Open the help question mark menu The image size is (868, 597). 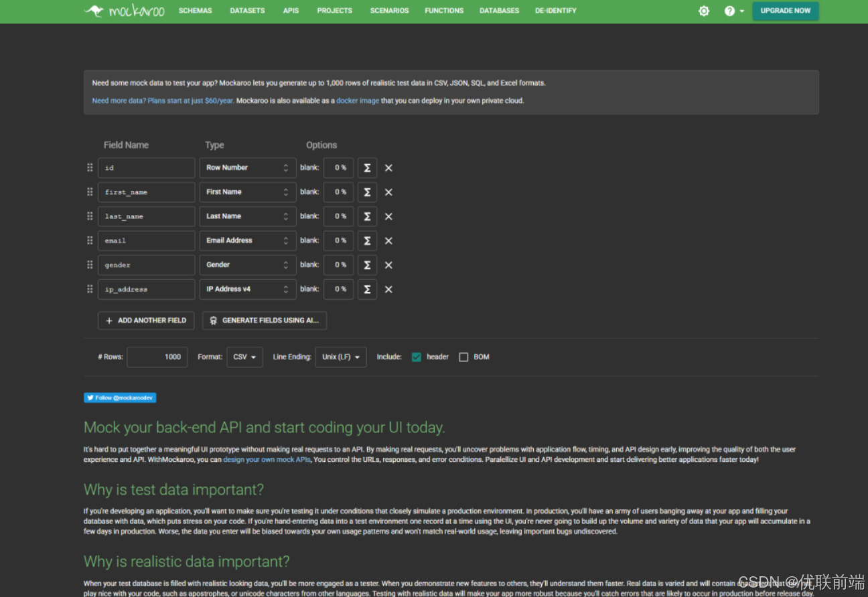click(734, 11)
